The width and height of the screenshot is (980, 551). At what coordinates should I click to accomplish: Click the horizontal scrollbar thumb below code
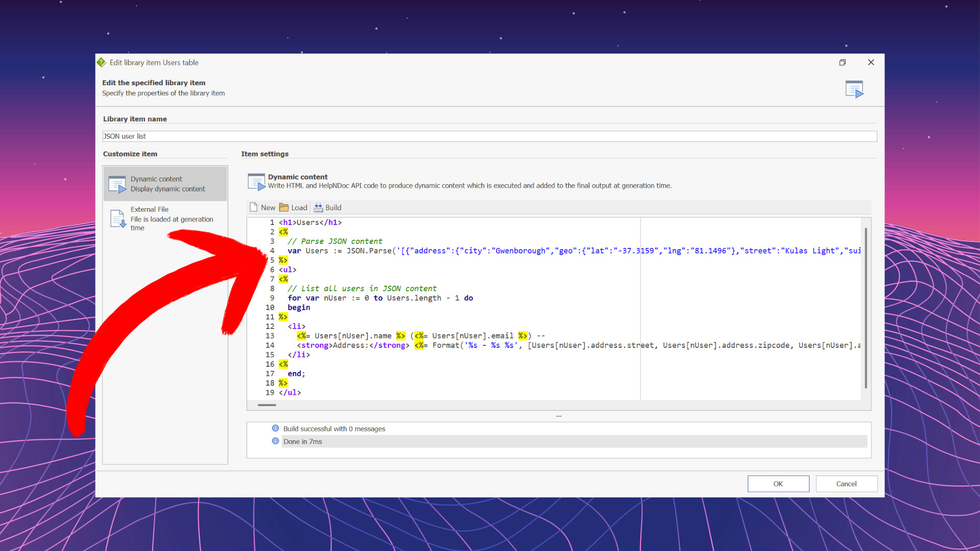(267, 405)
